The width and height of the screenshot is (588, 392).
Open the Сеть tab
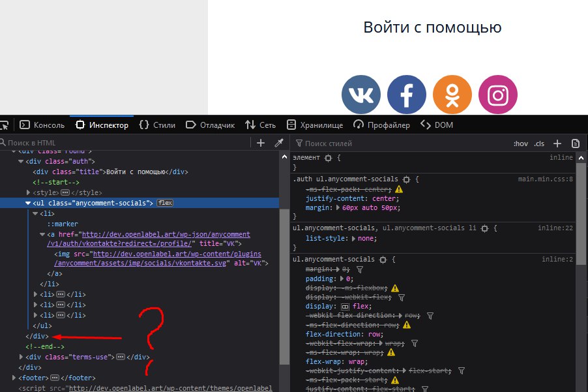click(260, 125)
